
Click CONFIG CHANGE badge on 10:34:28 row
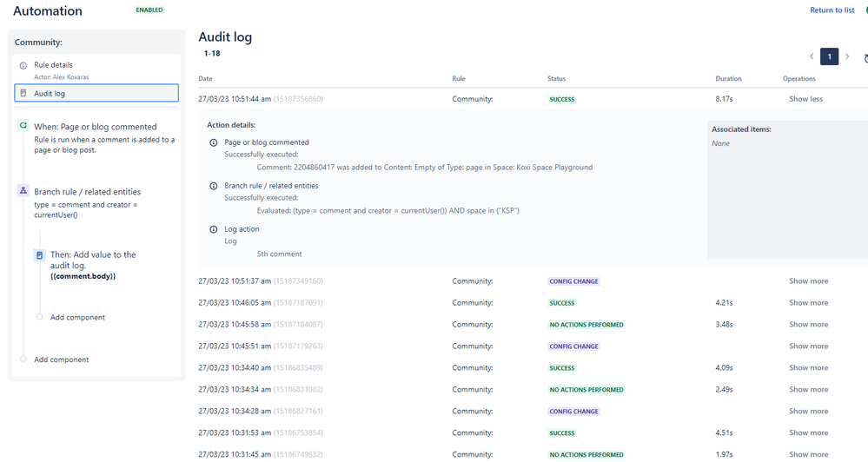click(574, 411)
